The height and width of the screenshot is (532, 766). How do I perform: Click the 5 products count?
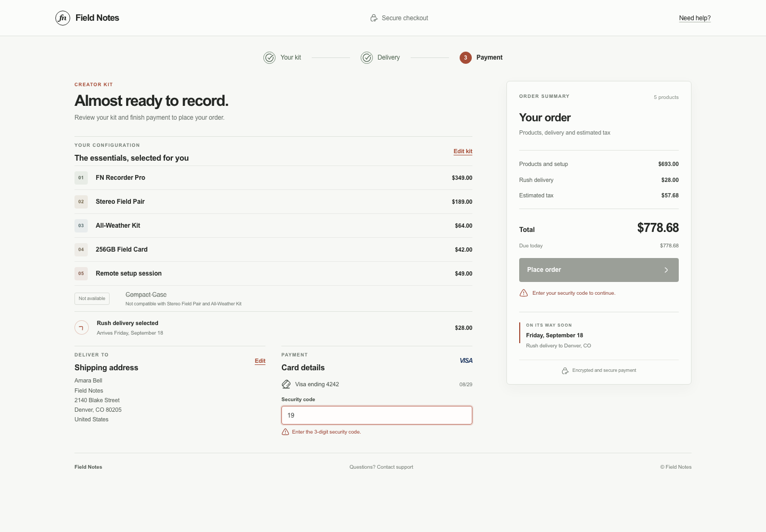tap(666, 97)
